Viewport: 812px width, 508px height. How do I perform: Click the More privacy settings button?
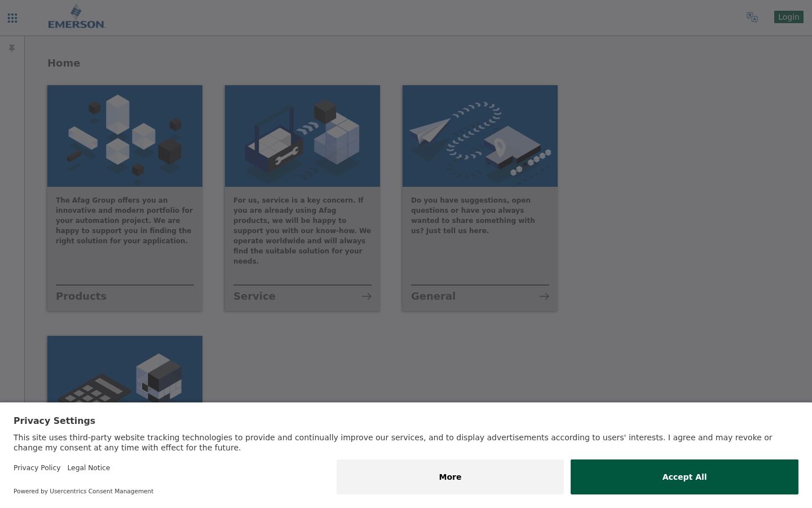point(450,477)
